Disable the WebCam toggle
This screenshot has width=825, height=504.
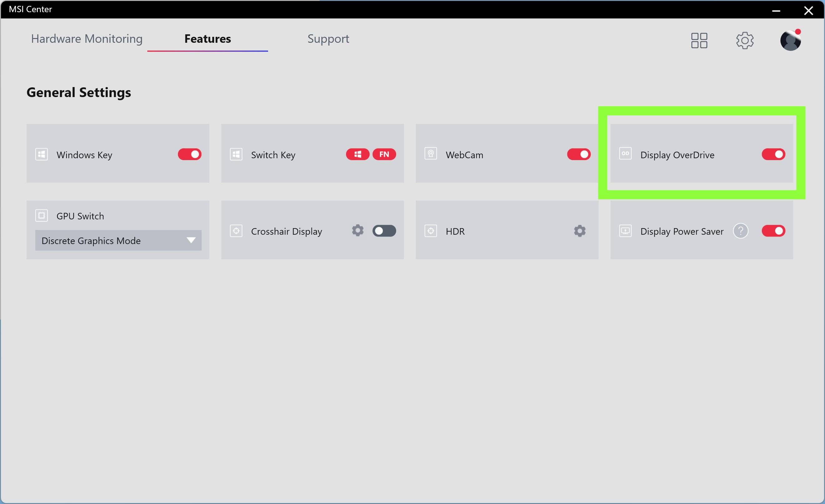point(579,154)
